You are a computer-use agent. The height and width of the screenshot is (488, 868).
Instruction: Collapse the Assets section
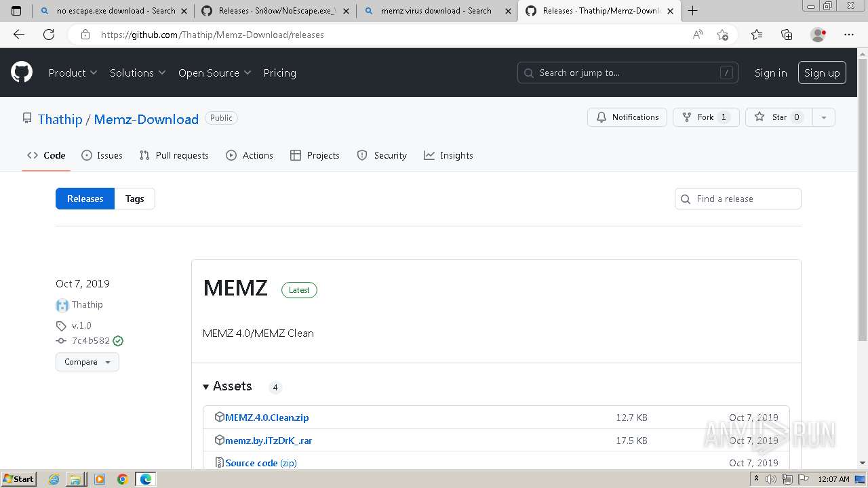[227, 386]
